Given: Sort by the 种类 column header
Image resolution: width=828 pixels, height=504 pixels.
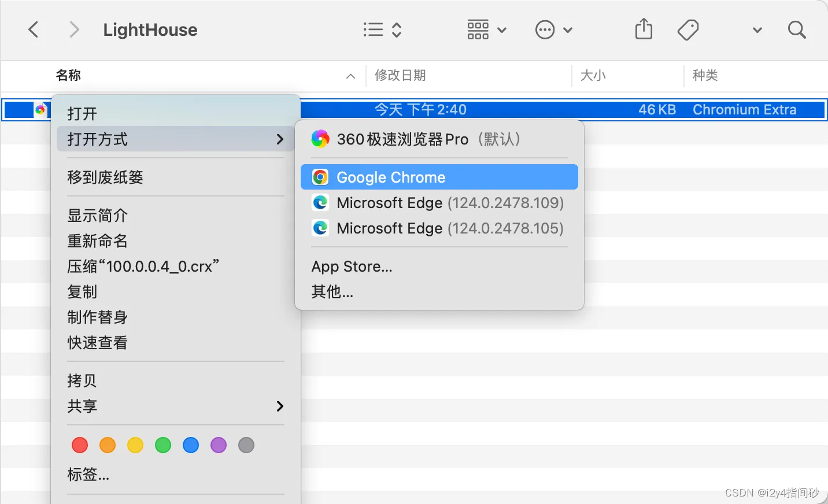Looking at the screenshot, I should pyautogui.click(x=705, y=75).
